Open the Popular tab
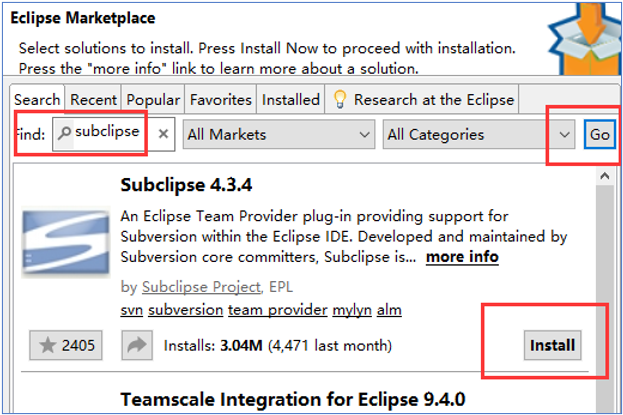The height and width of the screenshot is (415, 623). click(153, 99)
